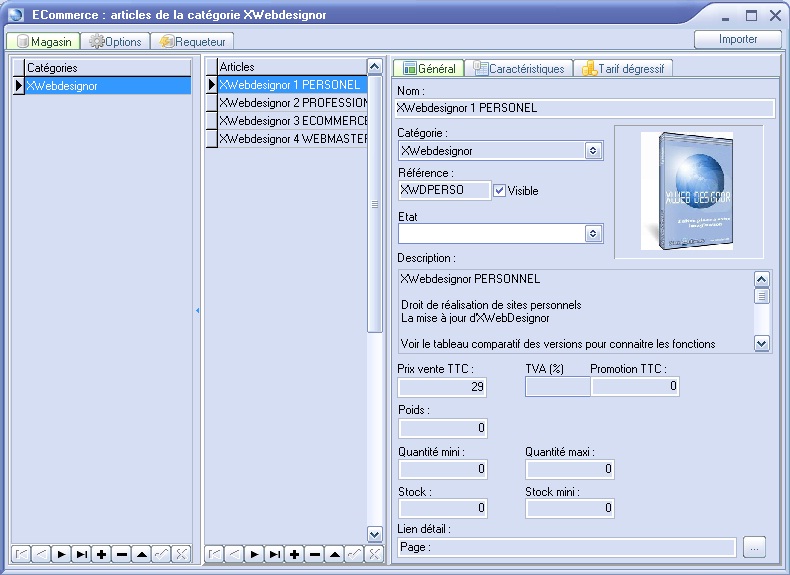The image size is (790, 575).
Task: Open the Catégorie dropdown
Action: pos(593,150)
